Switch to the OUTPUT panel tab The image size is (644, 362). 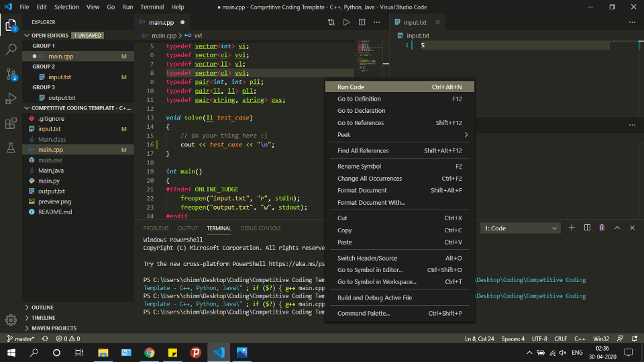tap(188, 228)
